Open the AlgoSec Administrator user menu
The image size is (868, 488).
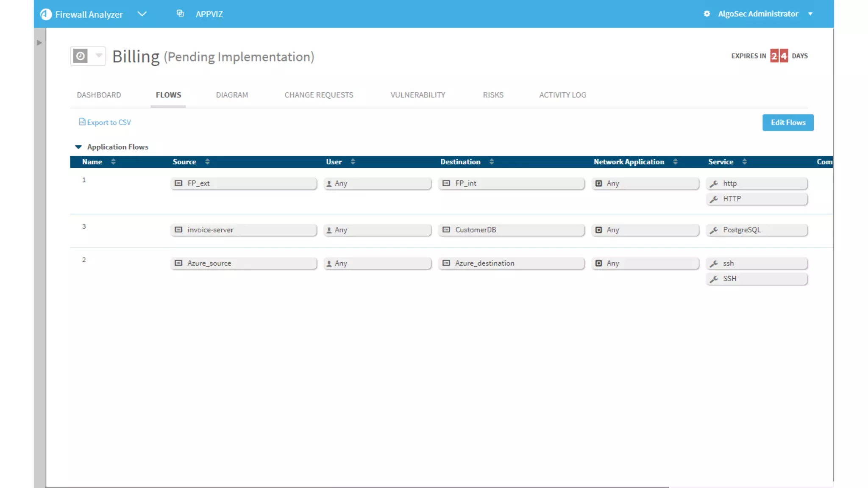[x=810, y=14]
